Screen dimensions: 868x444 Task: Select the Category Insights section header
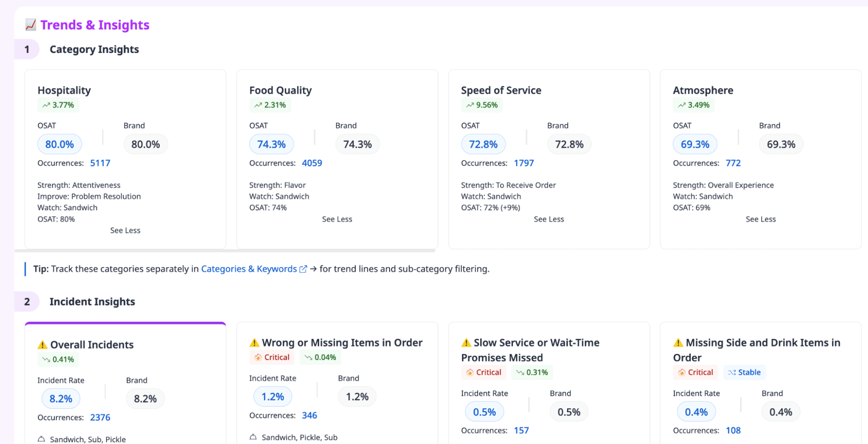[94, 49]
